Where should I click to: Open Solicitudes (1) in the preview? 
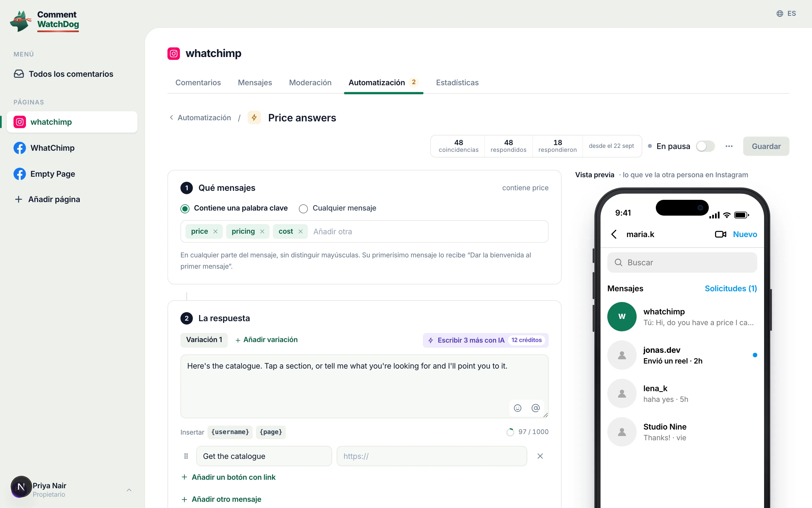731,289
